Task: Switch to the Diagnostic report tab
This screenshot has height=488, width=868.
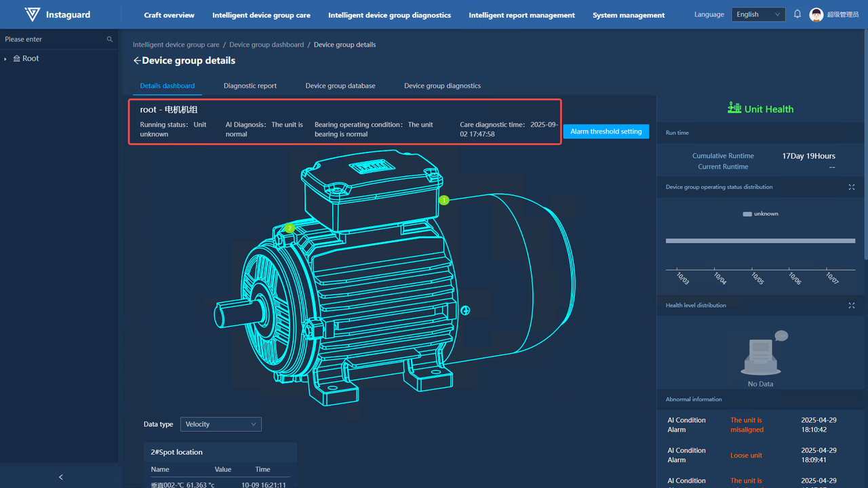Action: [x=250, y=86]
